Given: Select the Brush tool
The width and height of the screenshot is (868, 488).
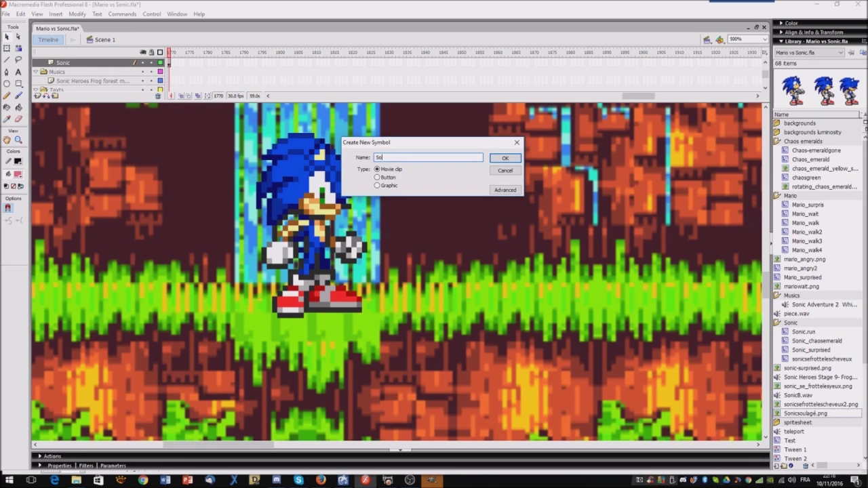Looking at the screenshot, I should (x=18, y=96).
